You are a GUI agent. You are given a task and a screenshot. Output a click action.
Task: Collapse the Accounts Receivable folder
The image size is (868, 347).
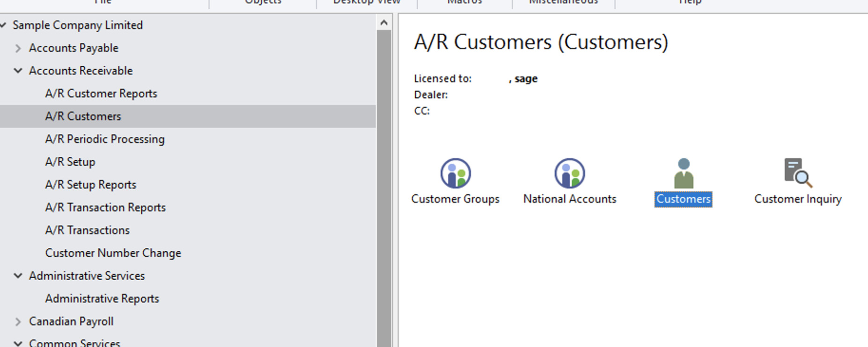click(18, 71)
